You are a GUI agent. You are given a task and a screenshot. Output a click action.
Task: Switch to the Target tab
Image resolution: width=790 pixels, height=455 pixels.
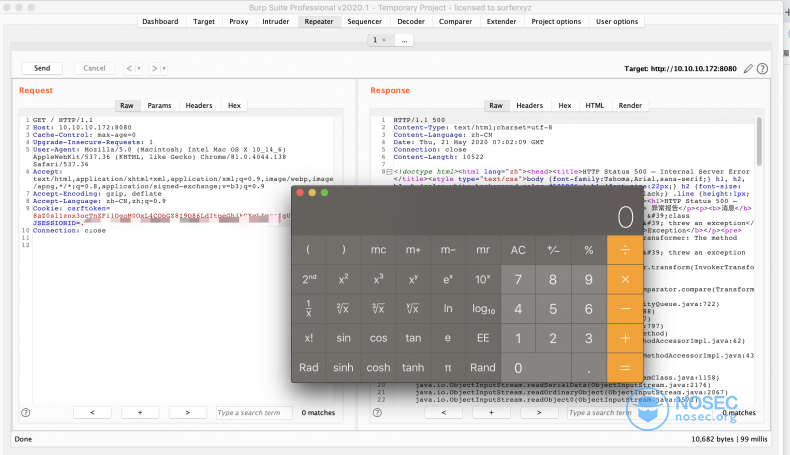(x=204, y=22)
